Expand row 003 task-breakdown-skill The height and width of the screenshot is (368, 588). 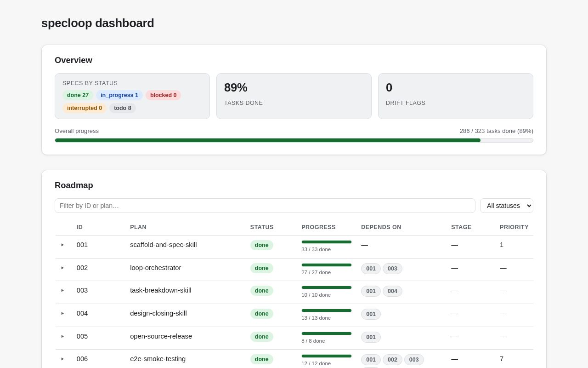coord(62,290)
